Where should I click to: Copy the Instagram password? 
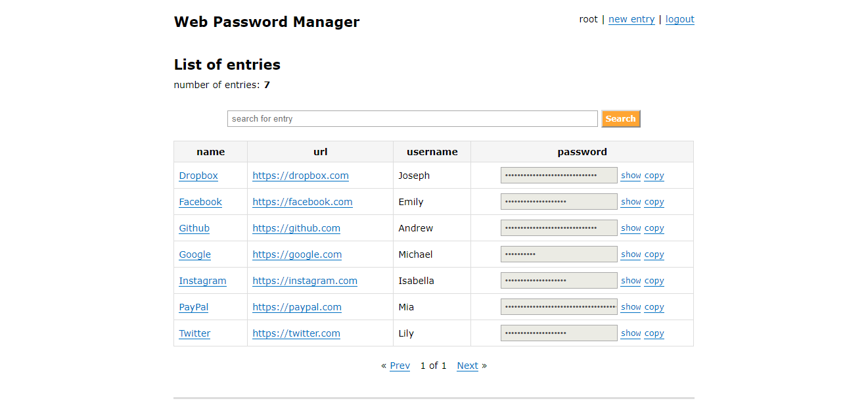654,281
